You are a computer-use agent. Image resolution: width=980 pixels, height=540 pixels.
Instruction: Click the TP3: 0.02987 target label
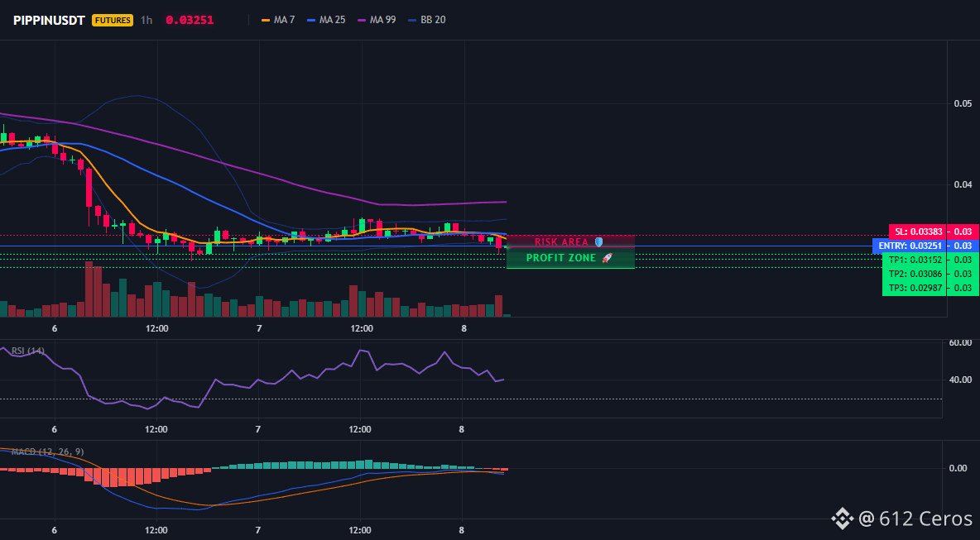click(x=915, y=289)
